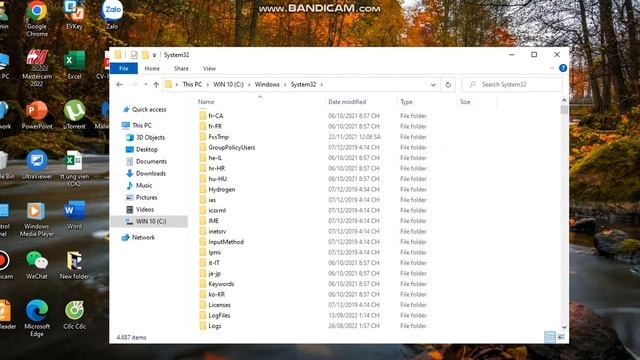The width and height of the screenshot is (640, 360).
Task: Click the Search System32 field
Action: point(512,84)
